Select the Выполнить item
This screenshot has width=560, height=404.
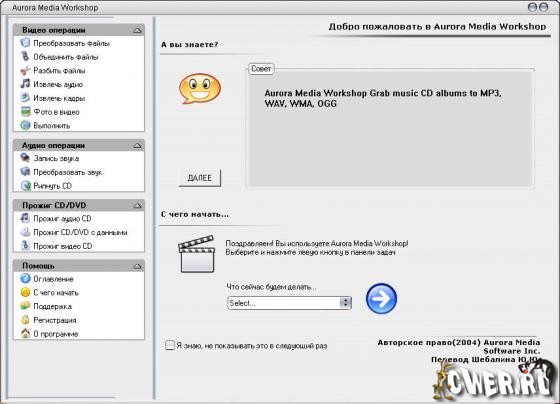pyautogui.click(x=52, y=126)
